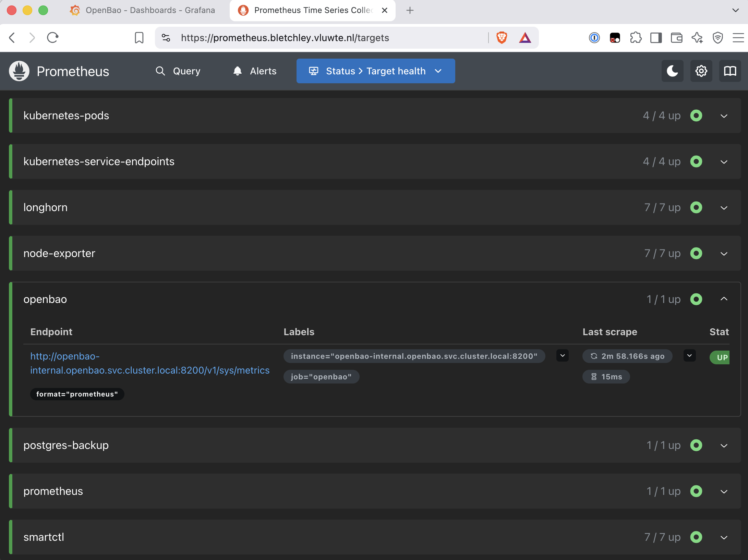
Task: Expand labels dropdown next to instance label
Action: 562,356
